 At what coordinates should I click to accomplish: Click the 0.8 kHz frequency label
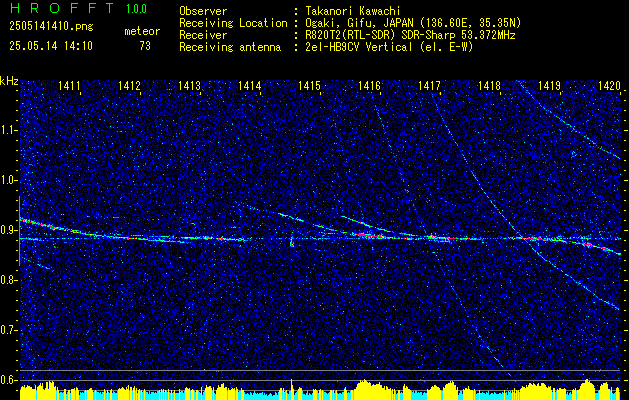[9, 280]
